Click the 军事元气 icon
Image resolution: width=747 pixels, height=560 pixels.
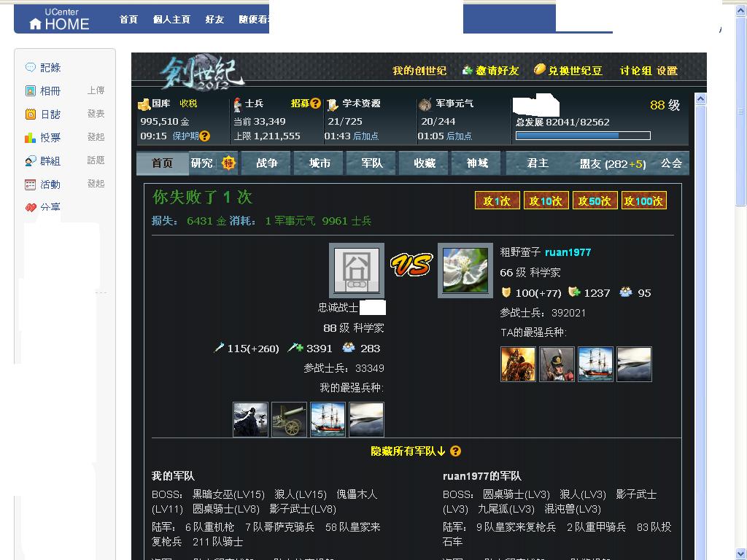coord(425,104)
